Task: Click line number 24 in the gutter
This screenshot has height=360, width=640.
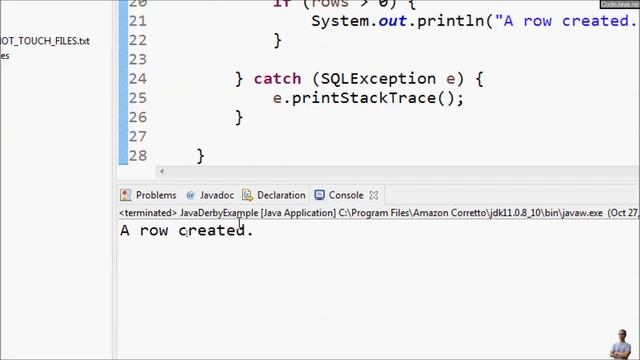Action: (138, 78)
